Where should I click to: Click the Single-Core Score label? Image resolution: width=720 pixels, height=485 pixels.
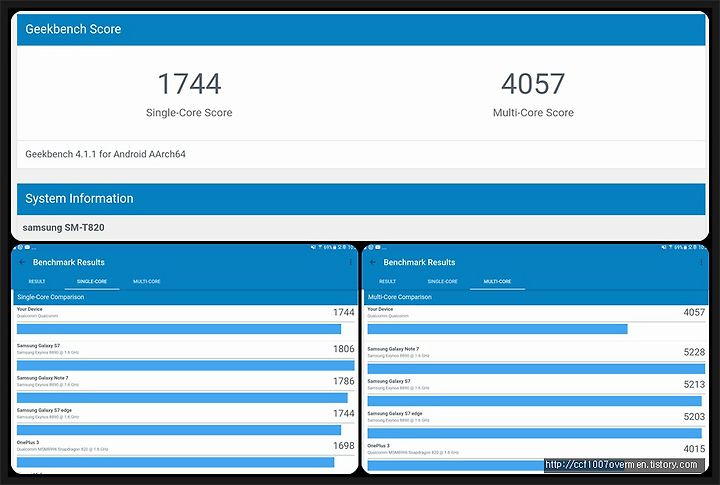(x=189, y=113)
